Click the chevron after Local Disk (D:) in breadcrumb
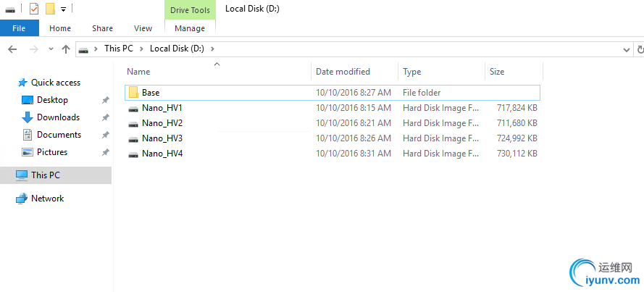The image size is (644, 292). point(212,49)
